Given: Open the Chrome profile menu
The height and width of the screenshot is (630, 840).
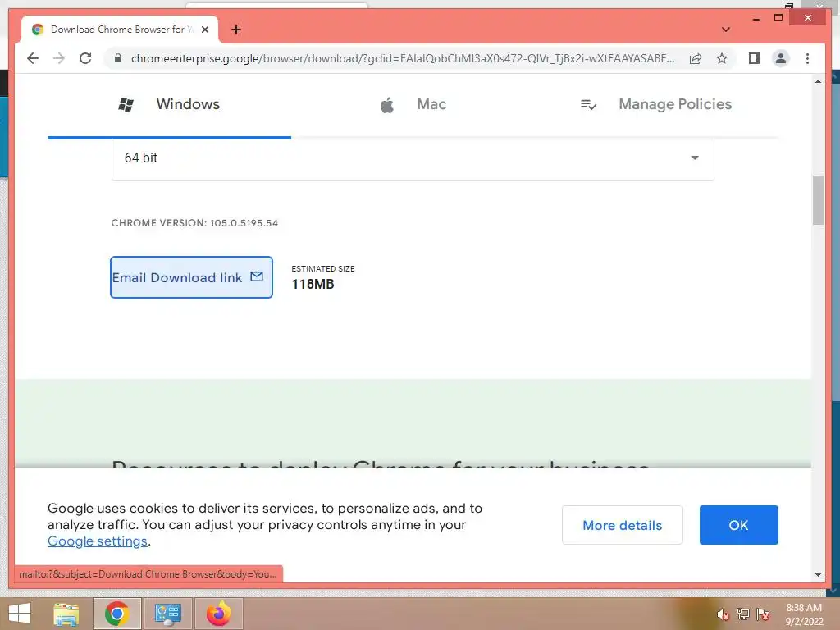Looking at the screenshot, I should pos(781,58).
